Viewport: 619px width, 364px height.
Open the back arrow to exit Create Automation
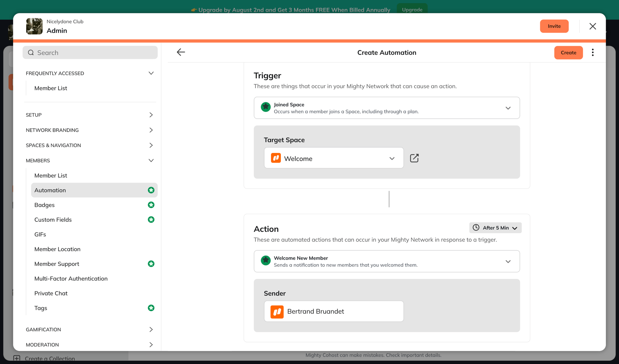coord(181,52)
